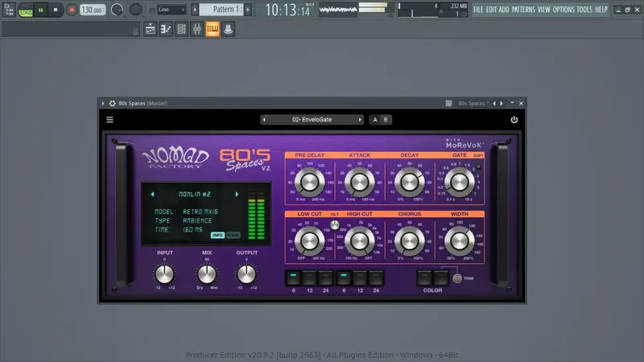Pause playback with the pause button

(x=41, y=10)
